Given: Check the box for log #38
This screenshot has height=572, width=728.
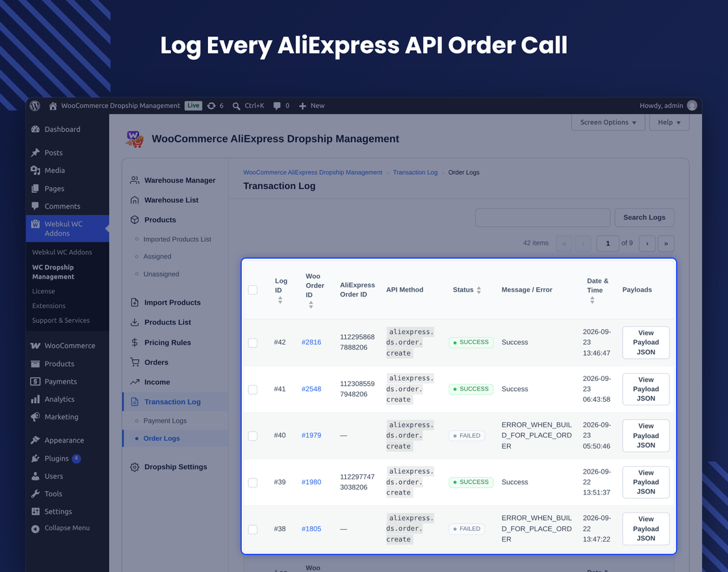Looking at the screenshot, I should coord(253,529).
